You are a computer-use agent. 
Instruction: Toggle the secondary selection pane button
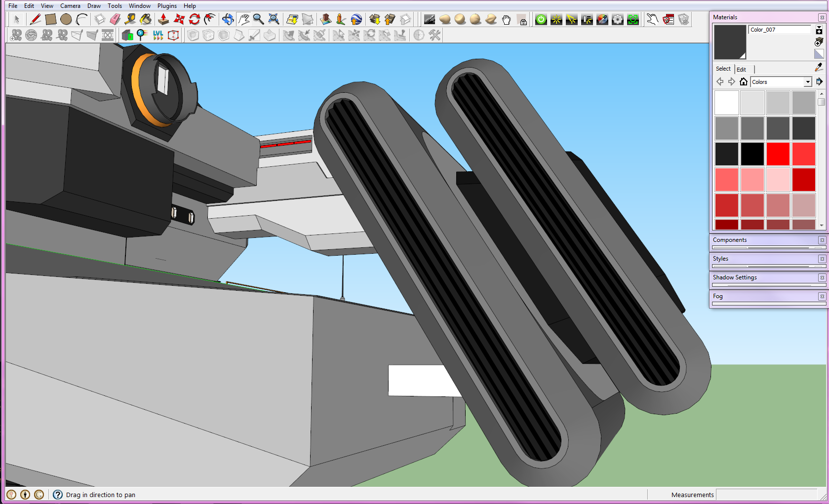[819, 31]
